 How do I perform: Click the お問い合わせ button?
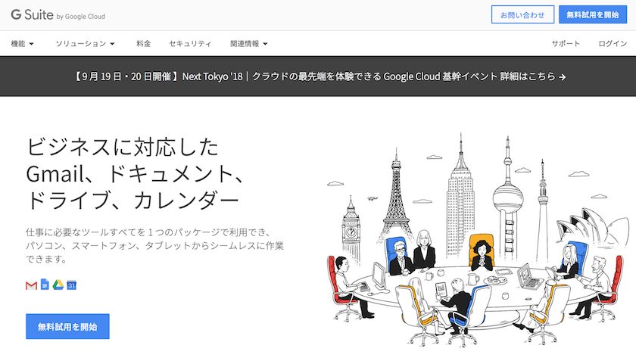[522, 14]
